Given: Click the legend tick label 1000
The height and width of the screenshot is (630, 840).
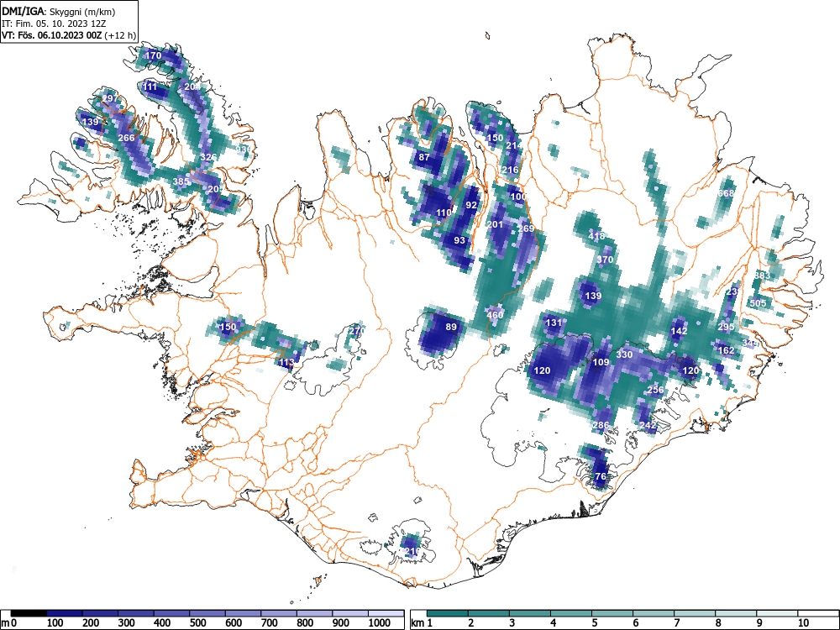Looking at the screenshot, I should pyautogui.click(x=380, y=622).
